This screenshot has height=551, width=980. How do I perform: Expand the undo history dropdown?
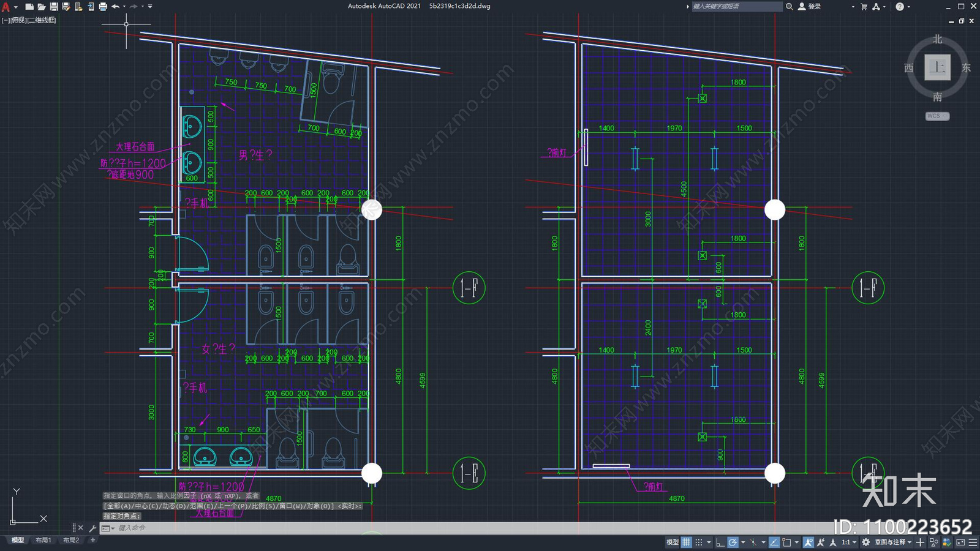coord(124,7)
